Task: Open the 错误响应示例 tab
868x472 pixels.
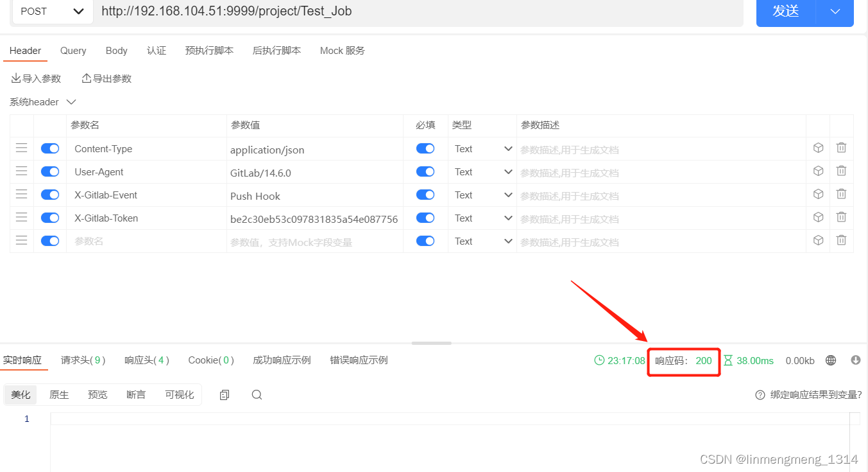Action: point(359,360)
